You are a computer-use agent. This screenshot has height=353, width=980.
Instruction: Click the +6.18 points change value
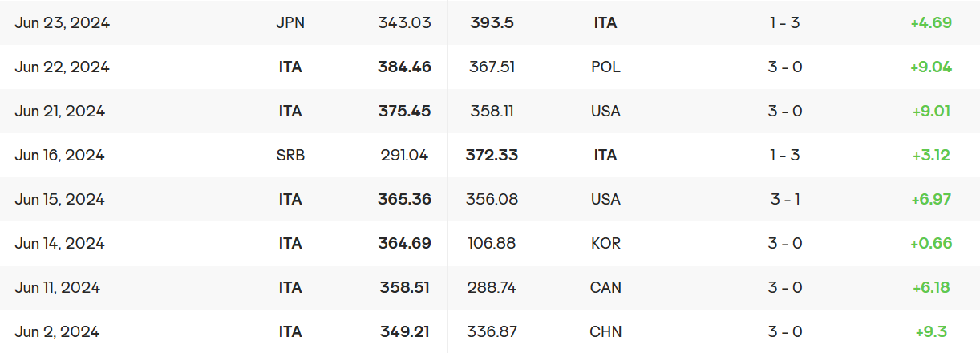931,288
